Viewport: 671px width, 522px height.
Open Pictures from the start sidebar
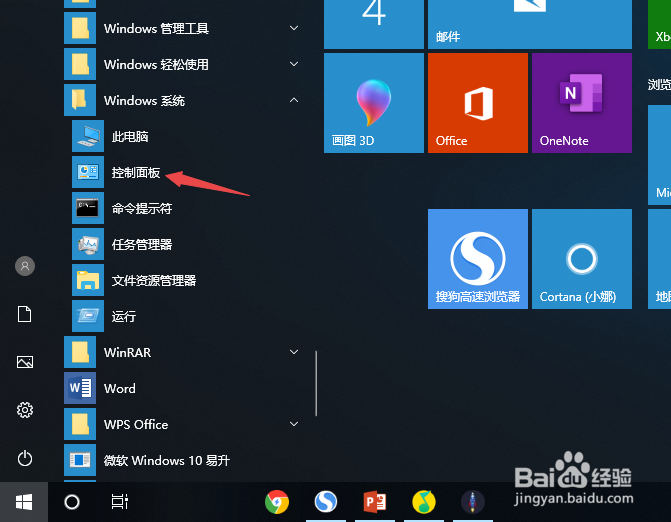click(x=25, y=362)
